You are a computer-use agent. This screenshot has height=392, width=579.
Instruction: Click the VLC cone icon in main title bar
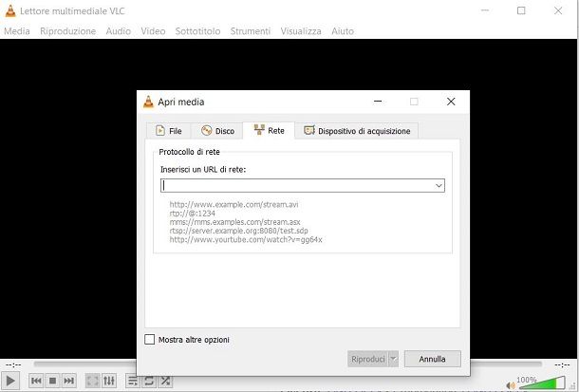10,10
